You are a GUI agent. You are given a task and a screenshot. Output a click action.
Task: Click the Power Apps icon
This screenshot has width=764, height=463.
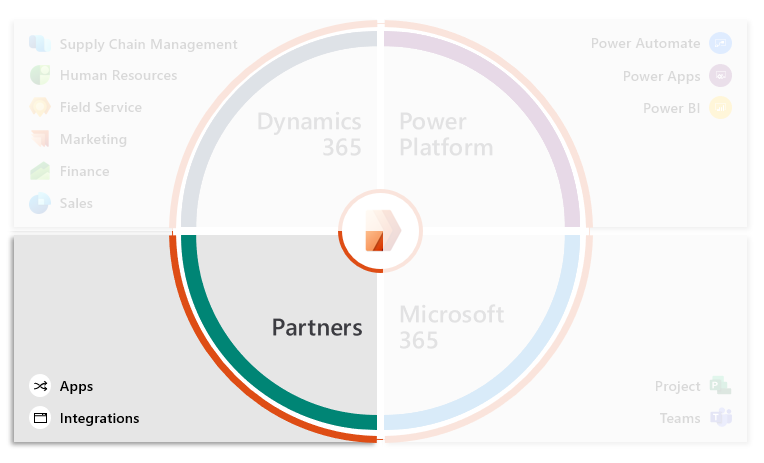[x=720, y=76]
